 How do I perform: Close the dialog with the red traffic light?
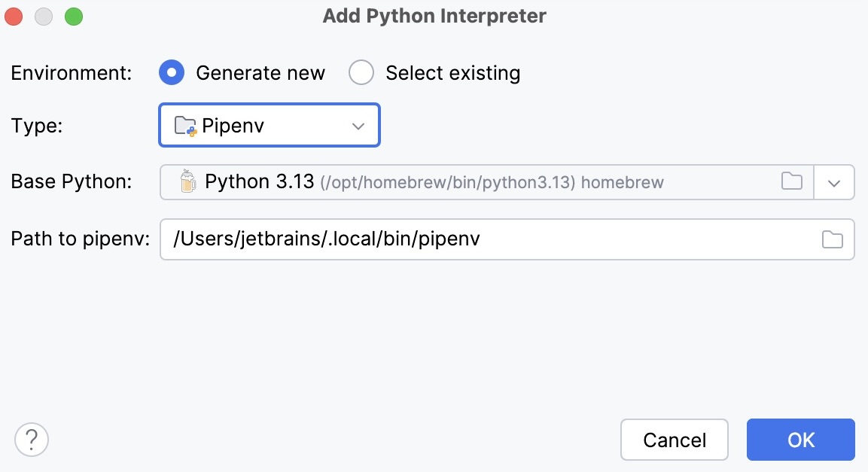(13, 14)
